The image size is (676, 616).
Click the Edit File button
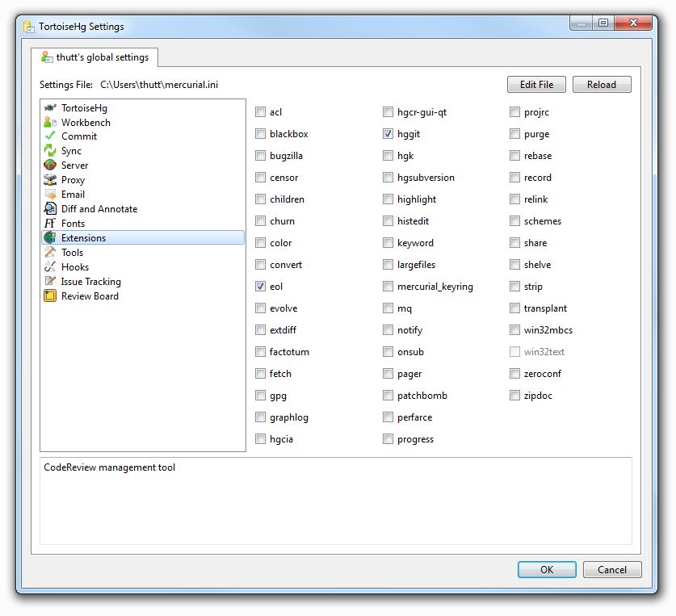536,85
